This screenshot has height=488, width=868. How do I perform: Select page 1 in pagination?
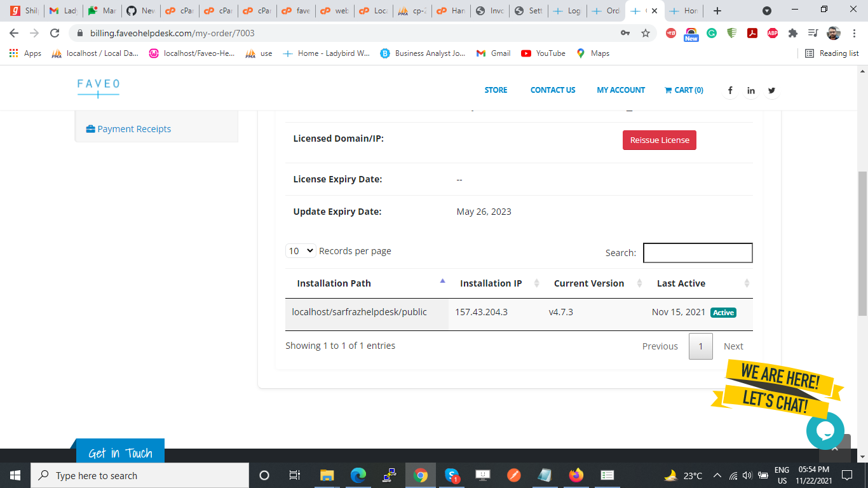[x=701, y=346]
